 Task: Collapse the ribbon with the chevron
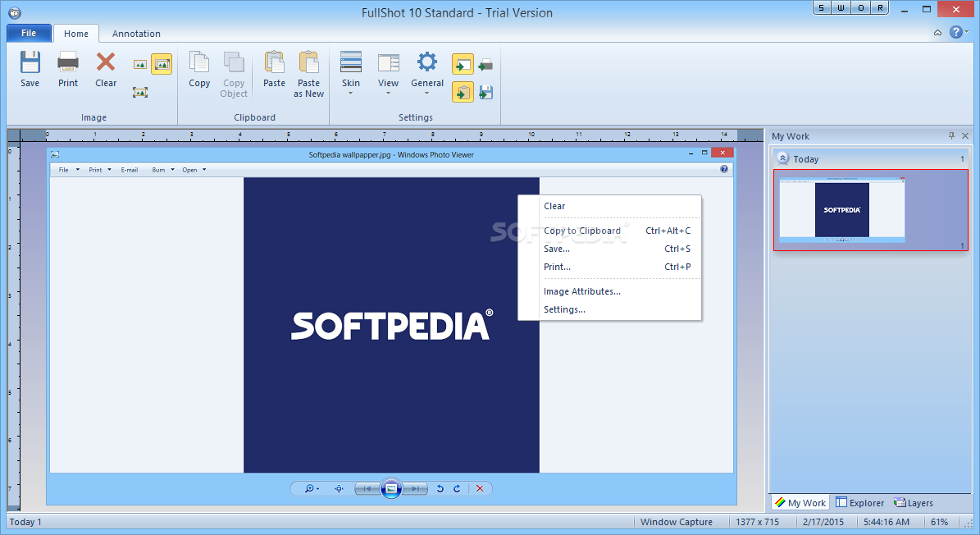click(x=937, y=33)
